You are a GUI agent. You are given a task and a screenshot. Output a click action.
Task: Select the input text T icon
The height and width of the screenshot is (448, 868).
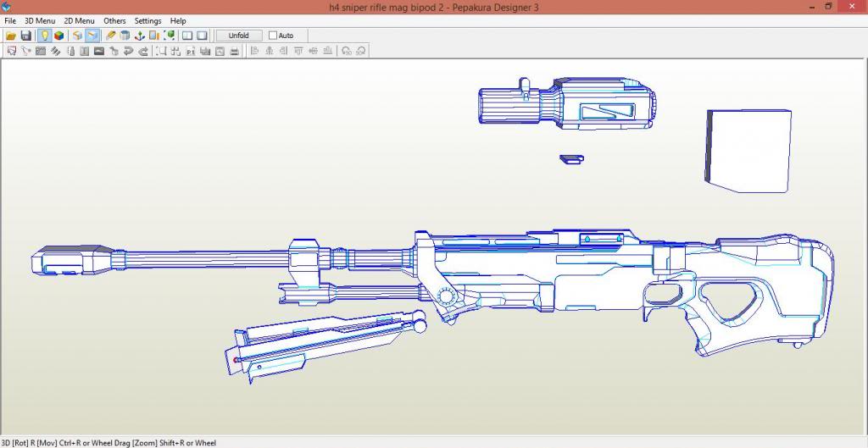[x=84, y=52]
